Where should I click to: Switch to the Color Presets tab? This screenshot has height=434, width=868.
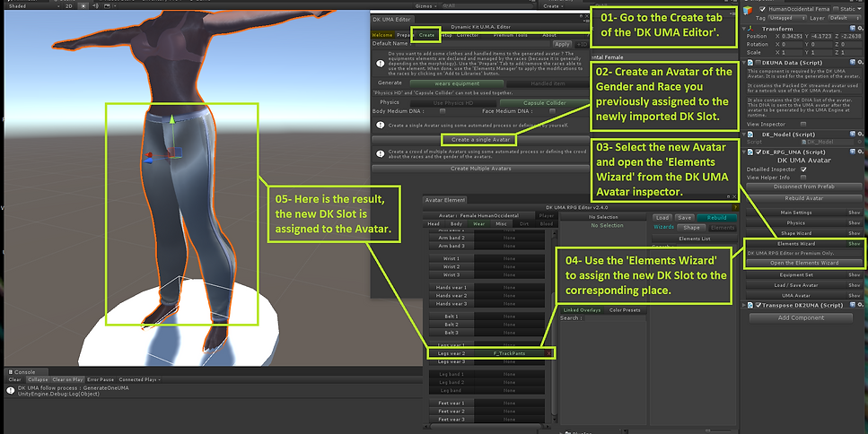pyautogui.click(x=625, y=310)
